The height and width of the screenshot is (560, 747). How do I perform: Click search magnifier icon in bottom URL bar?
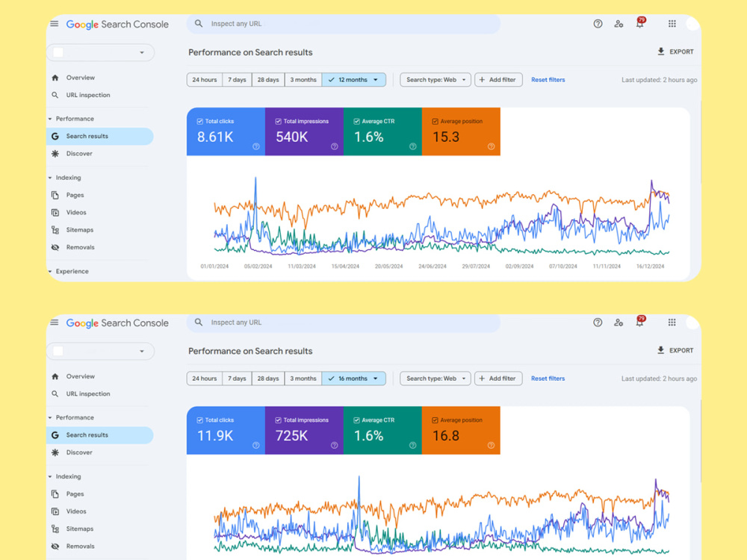click(x=199, y=322)
